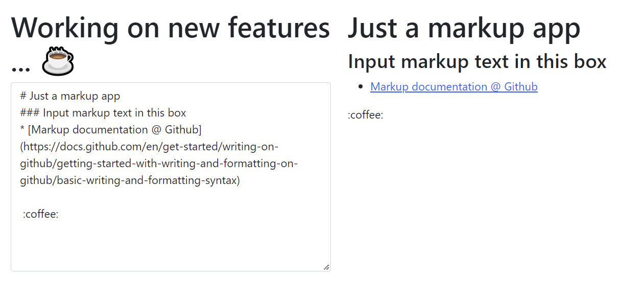This screenshot has width=644, height=298.
Task: Click the coffee cup emoji icon
Action: tap(58, 61)
